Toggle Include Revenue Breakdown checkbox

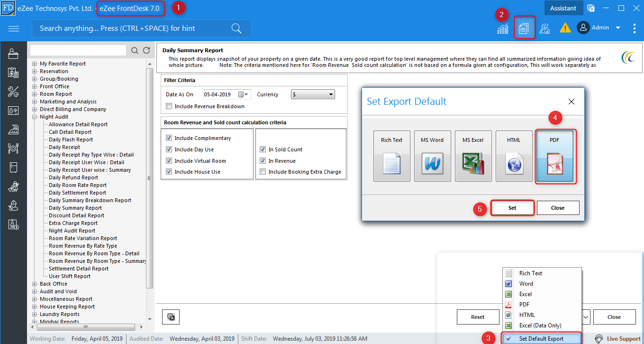[169, 106]
